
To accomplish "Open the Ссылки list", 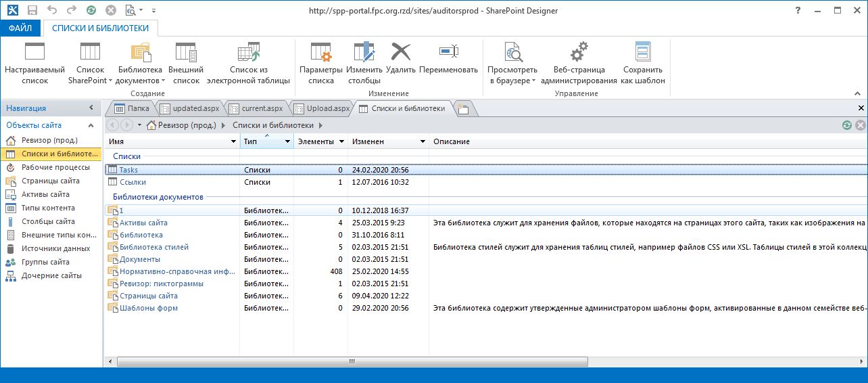I will pyautogui.click(x=132, y=182).
